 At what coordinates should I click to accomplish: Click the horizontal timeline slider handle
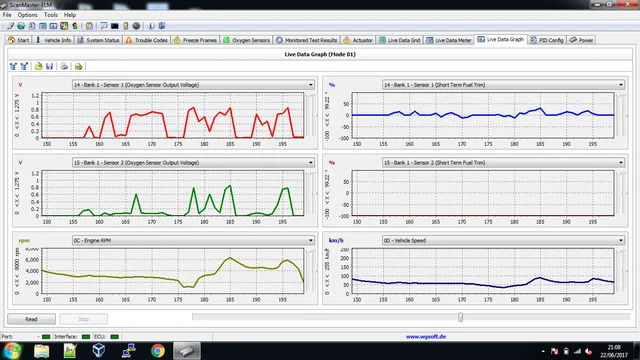point(460,317)
